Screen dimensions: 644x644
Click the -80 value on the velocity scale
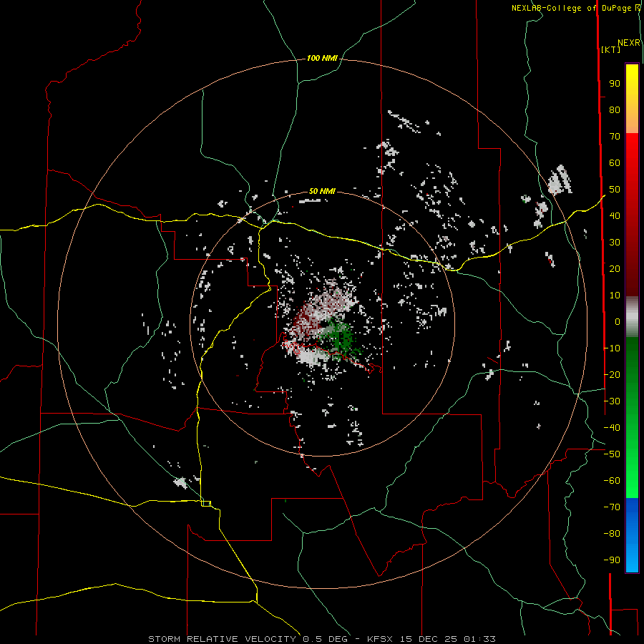pos(612,534)
